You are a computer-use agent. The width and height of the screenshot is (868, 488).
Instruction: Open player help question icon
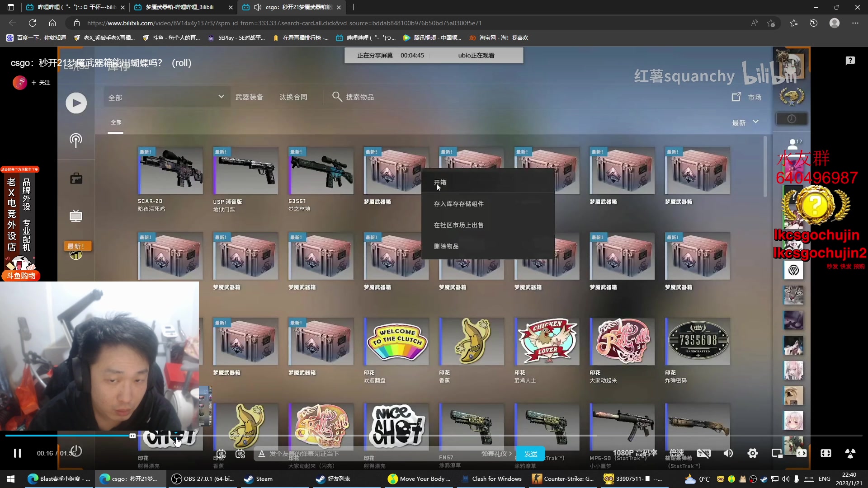click(x=850, y=61)
